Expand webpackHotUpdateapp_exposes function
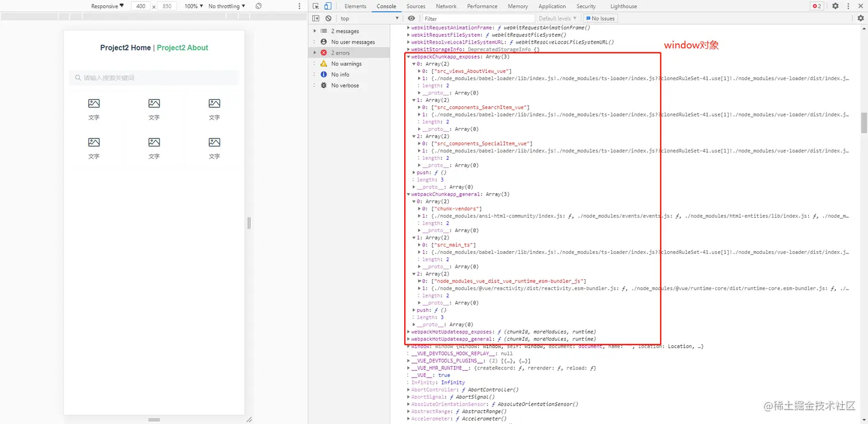Screen dimensions: 868x424 (409, 332)
